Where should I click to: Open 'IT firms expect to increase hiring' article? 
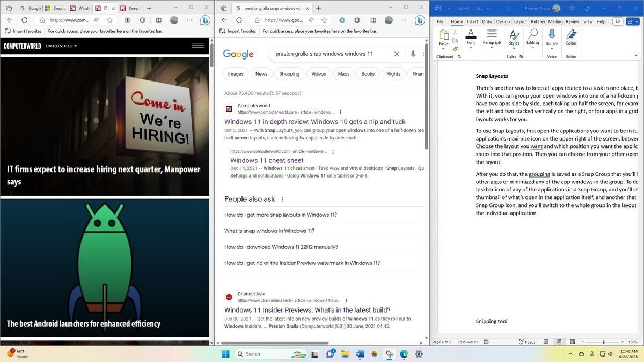click(x=104, y=175)
